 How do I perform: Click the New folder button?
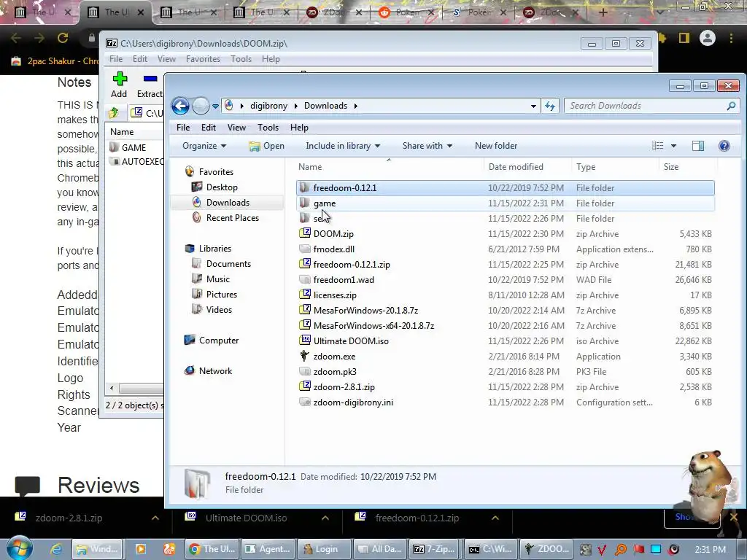pos(496,146)
